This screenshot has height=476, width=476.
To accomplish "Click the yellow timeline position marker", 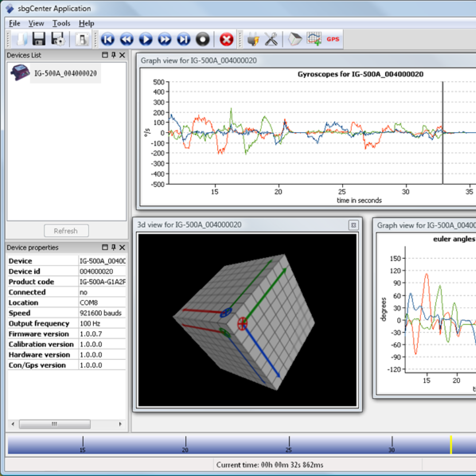I will [451, 444].
